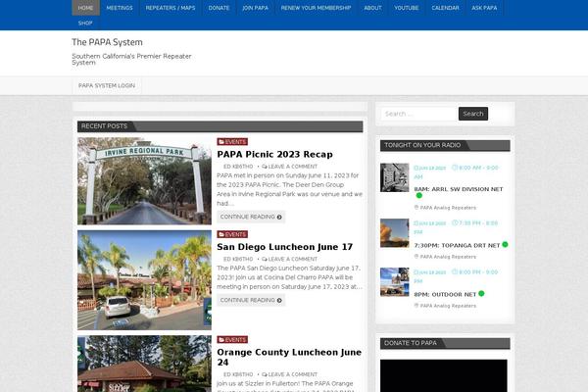This screenshot has height=392, width=588.
Task: Click the Recent Posts heading
Action: (104, 126)
